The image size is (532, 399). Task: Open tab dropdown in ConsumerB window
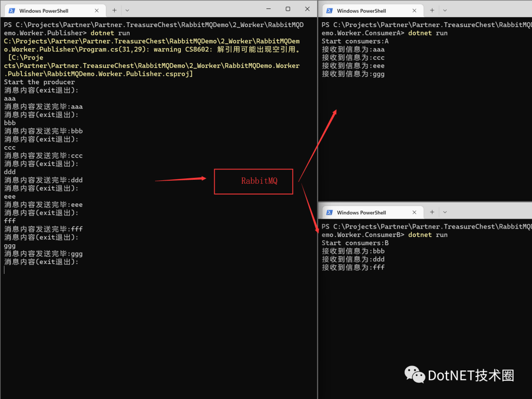[445, 212]
